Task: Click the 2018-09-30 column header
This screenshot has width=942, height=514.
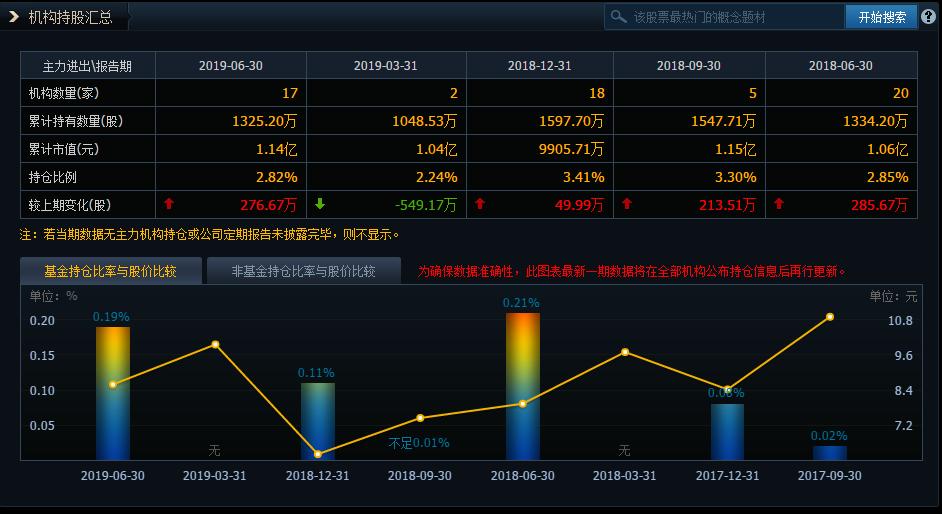Action: coord(688,65)
